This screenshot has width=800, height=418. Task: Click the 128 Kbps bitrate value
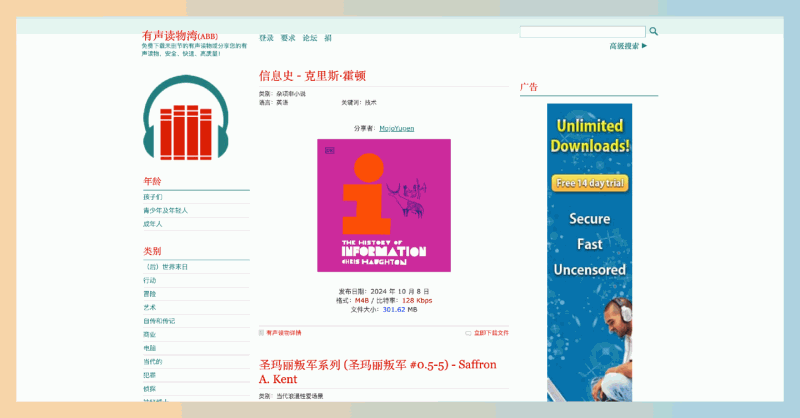click(417, 301)
